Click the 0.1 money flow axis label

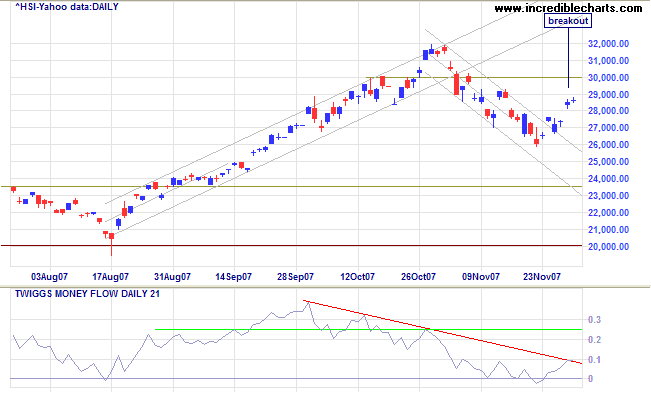(x=595, y=360)
